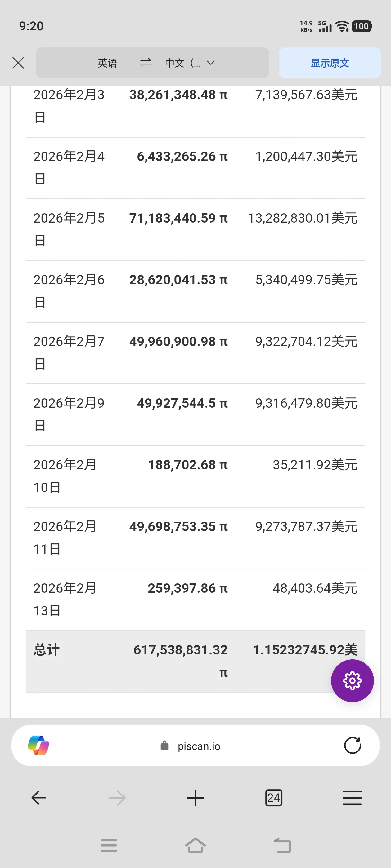Open a new tab with plus icon
Viewport: 391px width, 868px height.
coord(195,798)
